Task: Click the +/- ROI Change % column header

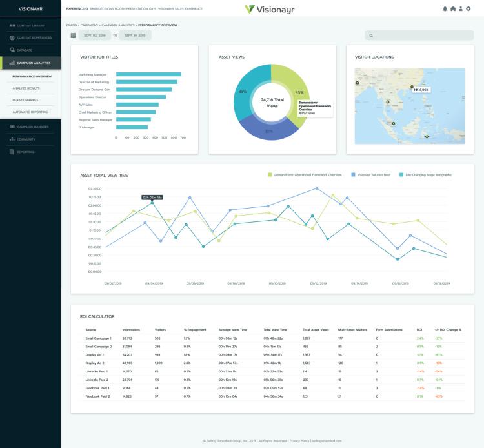Action: coord(448,330)
